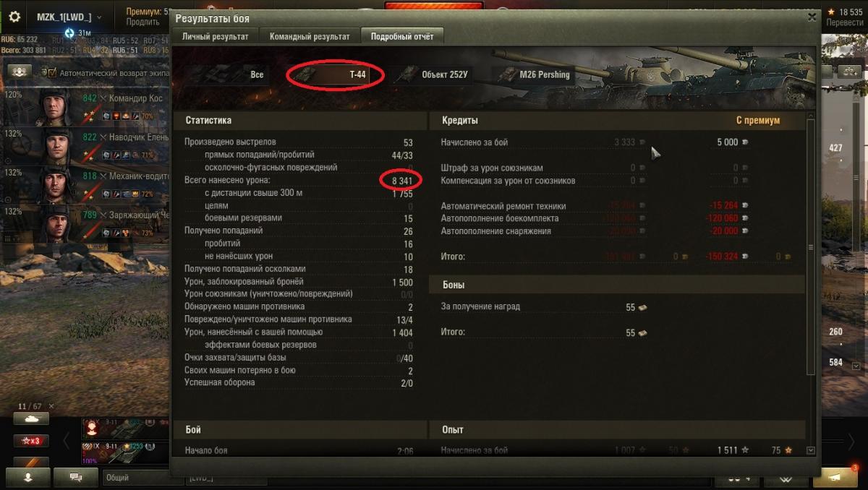Open the settings gear menu
The height and width of the screenshot is (490, 868).
pos(14,17)
